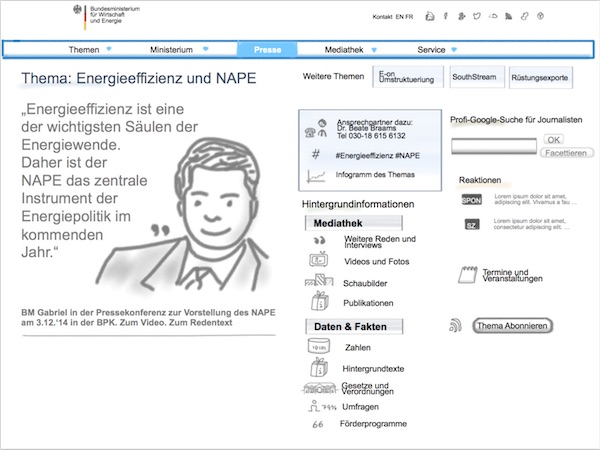Open the Mediathek section header
This screenshot has height=450, width=600.
[x=354, y=223]
